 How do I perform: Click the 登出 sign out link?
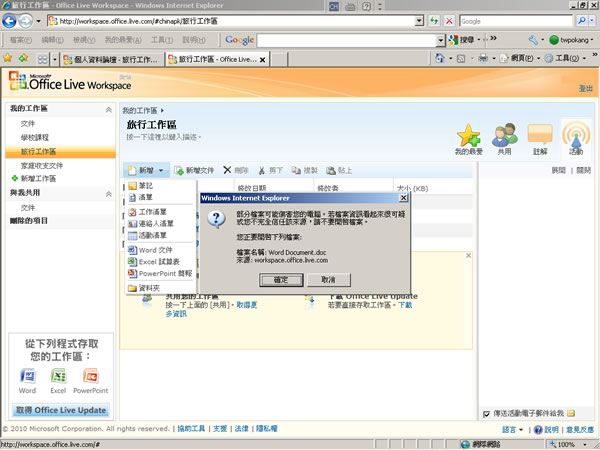point(585,88)
